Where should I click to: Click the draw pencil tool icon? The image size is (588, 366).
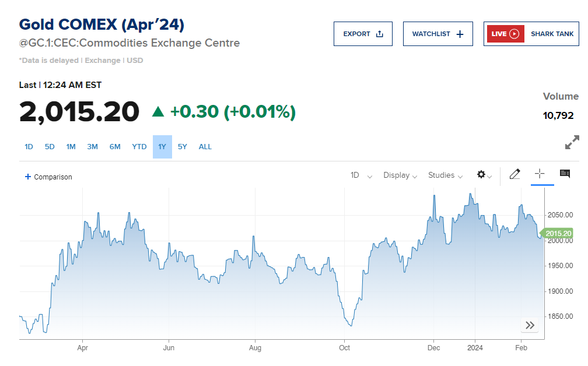coord(514,174)
